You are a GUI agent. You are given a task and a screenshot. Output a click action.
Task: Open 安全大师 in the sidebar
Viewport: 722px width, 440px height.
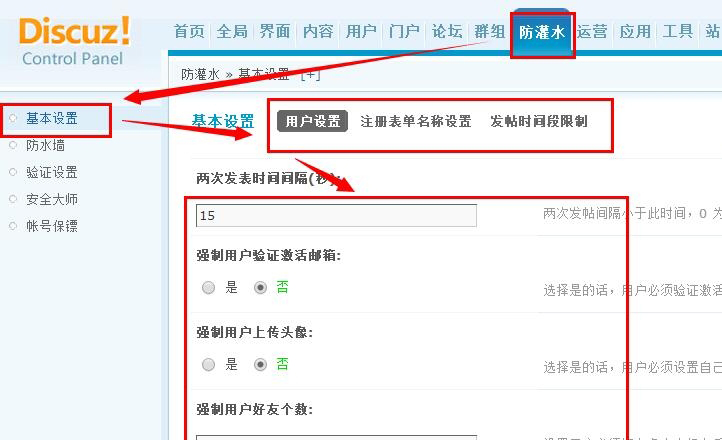52,199
